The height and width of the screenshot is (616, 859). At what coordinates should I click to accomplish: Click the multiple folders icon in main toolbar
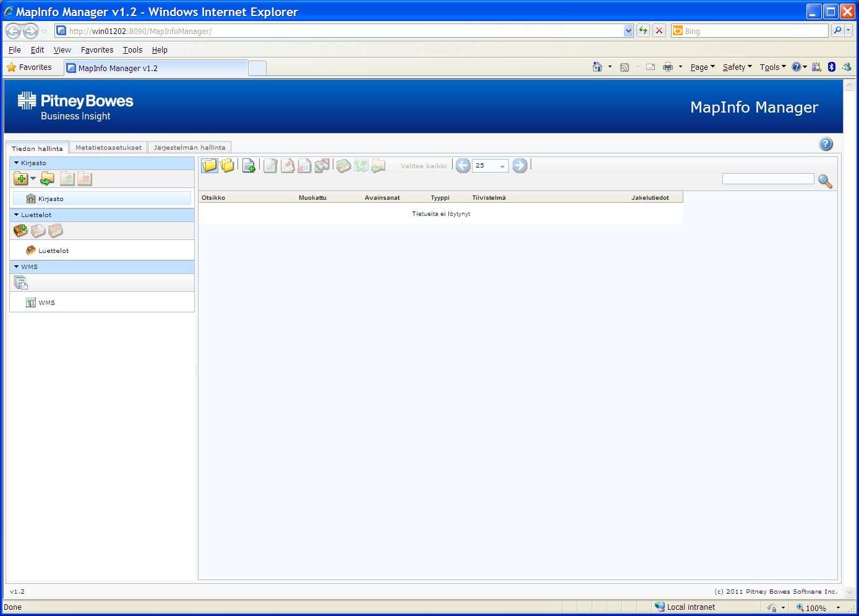coord(228,165)
